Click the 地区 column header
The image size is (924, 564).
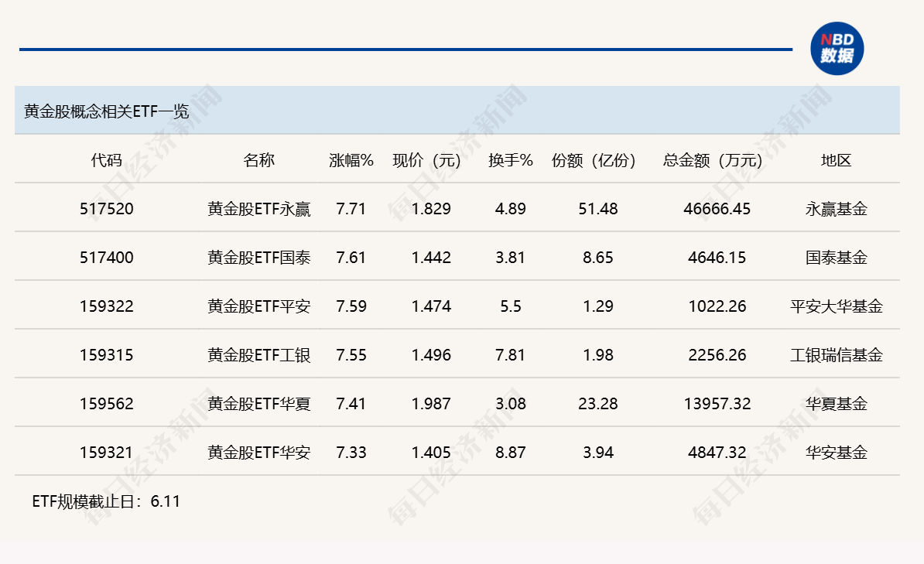[837, 160]
